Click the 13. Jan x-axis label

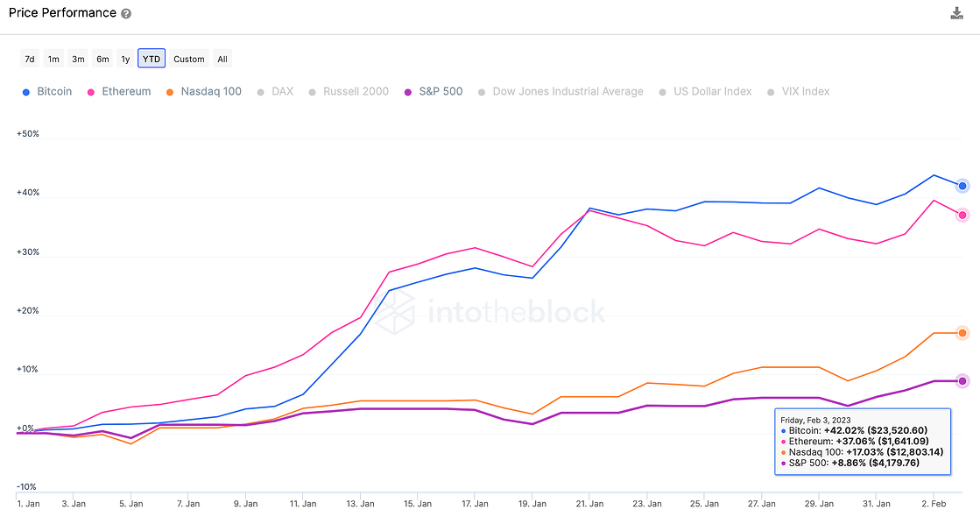coord(361,503)
